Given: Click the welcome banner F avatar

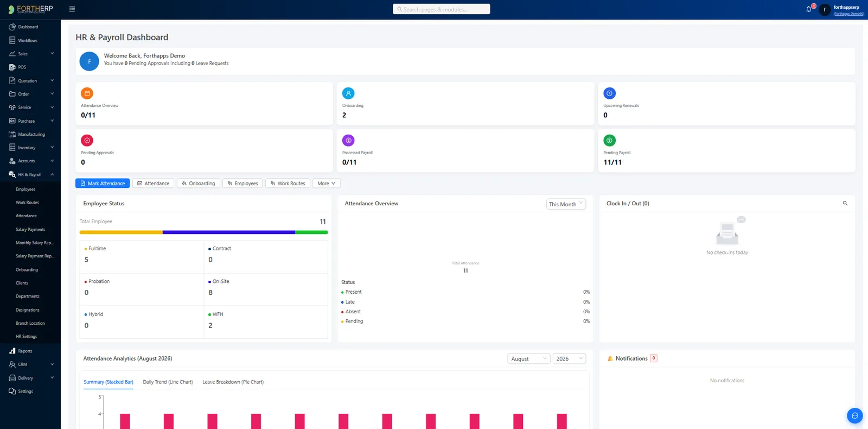Looking at the screenshot, I should [x=90, y=61].
